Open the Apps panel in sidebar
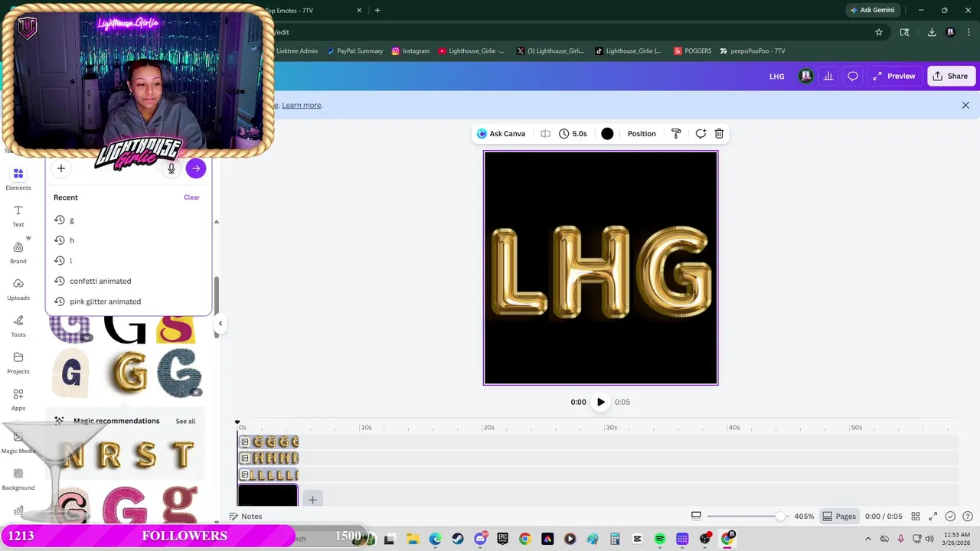This screenshot has height=551, width=980. tap(18, 399)
